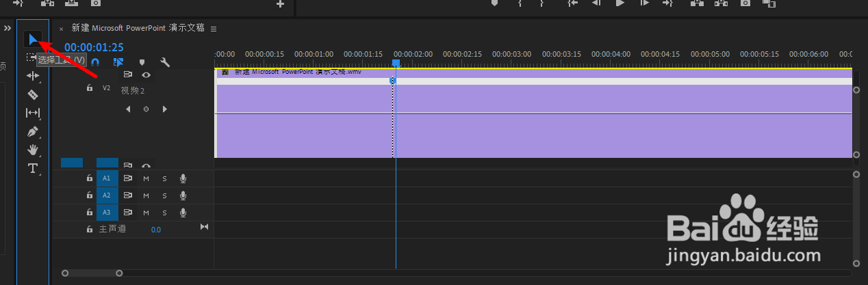Viewport: 868px width, 285px height.
Task: Toggle A1 track lock
Action: [x=89, y=178]
